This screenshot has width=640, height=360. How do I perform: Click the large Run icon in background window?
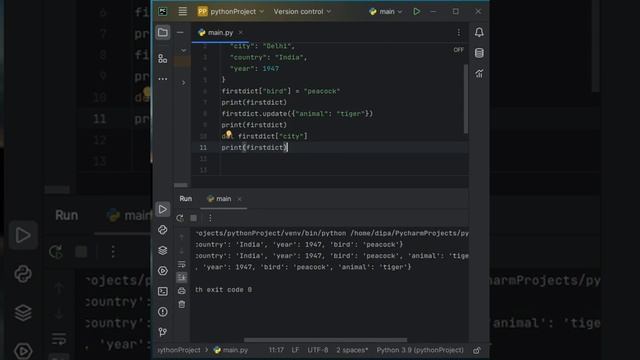23,235
